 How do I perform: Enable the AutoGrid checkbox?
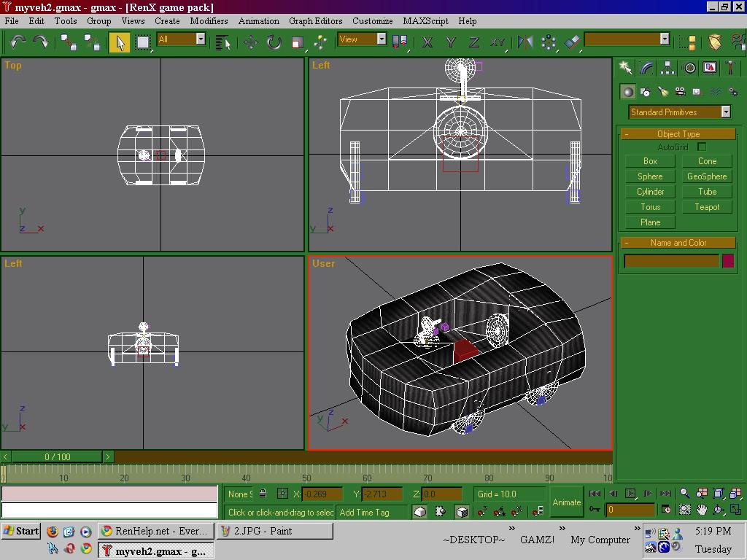(x=701, y=147)
